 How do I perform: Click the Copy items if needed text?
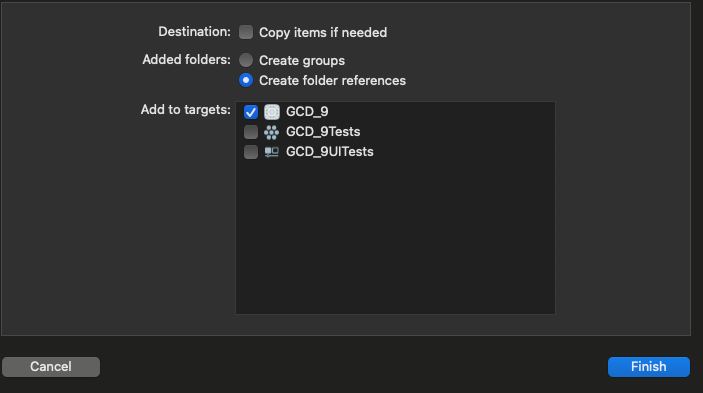pyautogui.click(x=323, y=32)
